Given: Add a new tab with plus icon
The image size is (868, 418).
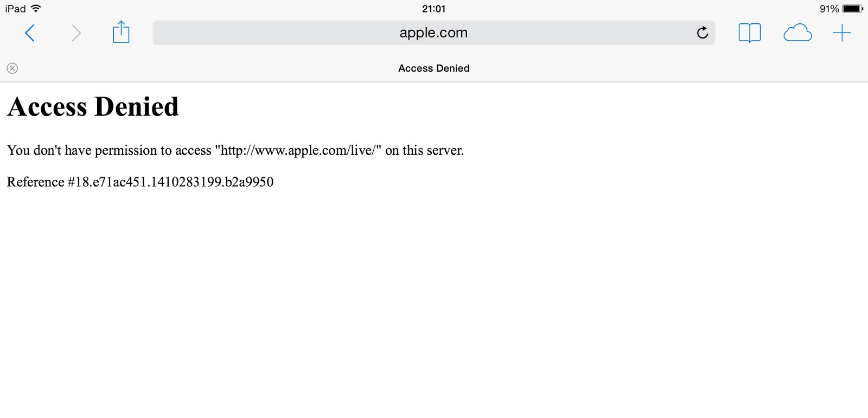Looking at the screenshot, I should 842,33.
